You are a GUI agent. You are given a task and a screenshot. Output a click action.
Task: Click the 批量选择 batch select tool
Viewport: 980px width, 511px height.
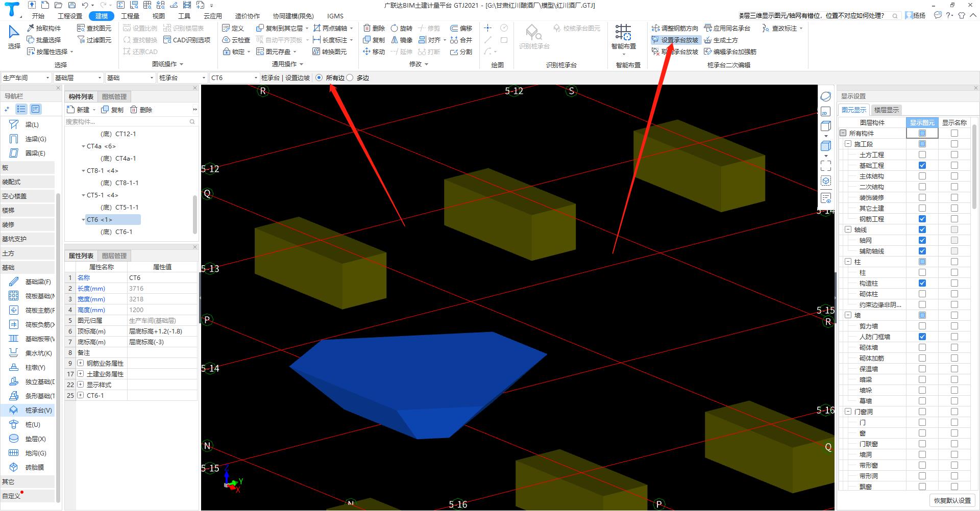pyautogui.click(x=44, y=40)
